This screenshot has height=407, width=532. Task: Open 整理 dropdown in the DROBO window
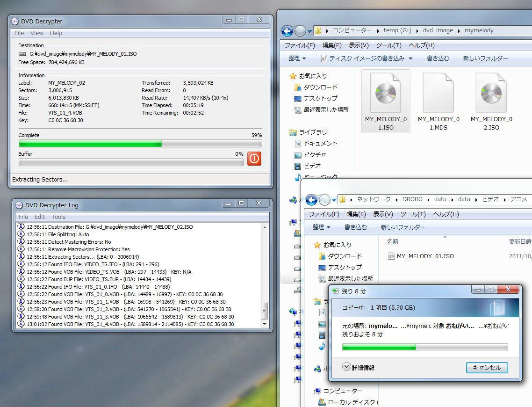click(x=321, y=227)
